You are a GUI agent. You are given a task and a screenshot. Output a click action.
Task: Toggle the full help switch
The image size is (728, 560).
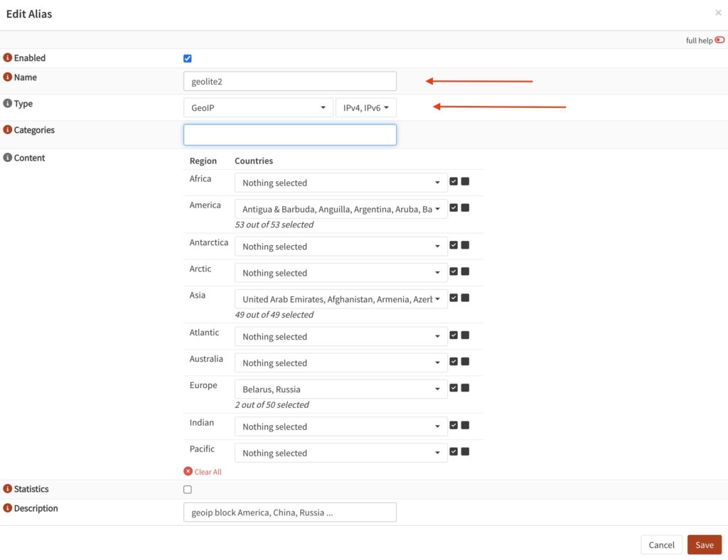tap(719, 40)
